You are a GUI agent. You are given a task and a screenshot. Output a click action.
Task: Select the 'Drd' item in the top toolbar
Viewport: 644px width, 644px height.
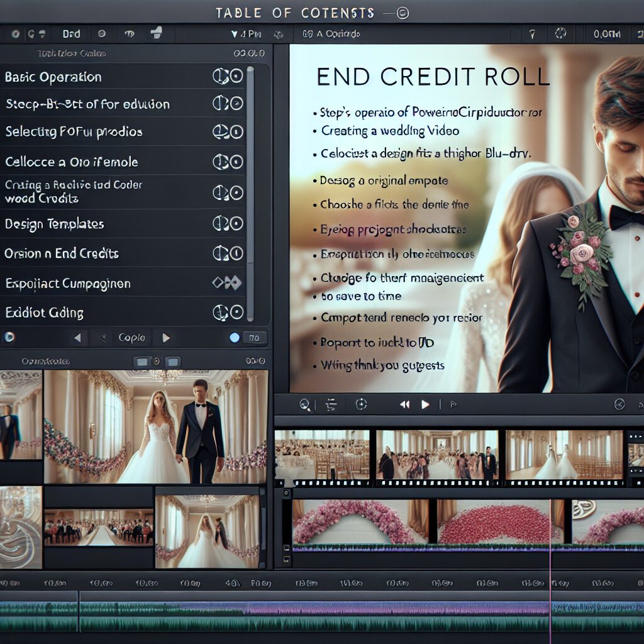pos(71,34)
